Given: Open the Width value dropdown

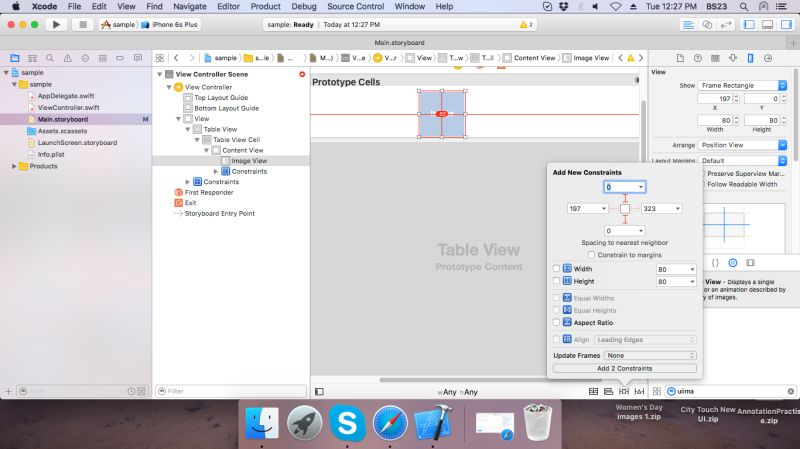Looking at the screenshot, I should [692, 269].
